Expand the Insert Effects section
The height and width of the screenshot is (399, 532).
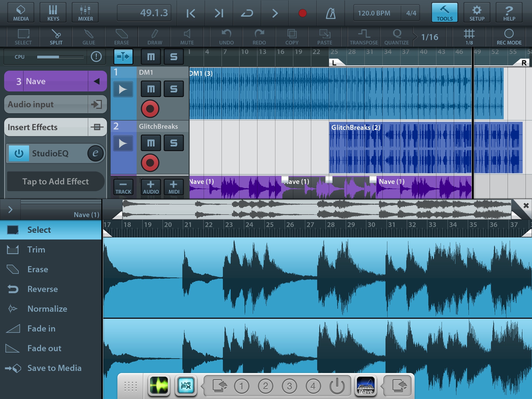[x=56, y=127]
